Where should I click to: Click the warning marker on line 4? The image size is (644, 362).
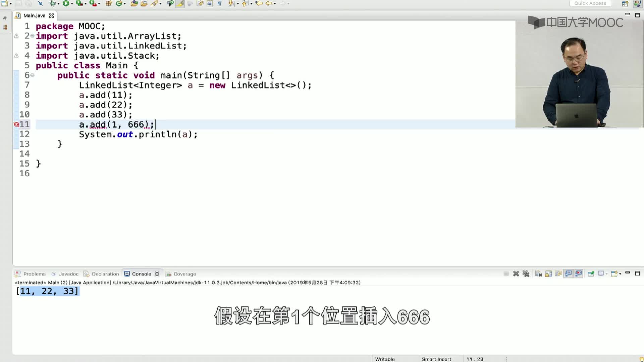coord(16,56)
